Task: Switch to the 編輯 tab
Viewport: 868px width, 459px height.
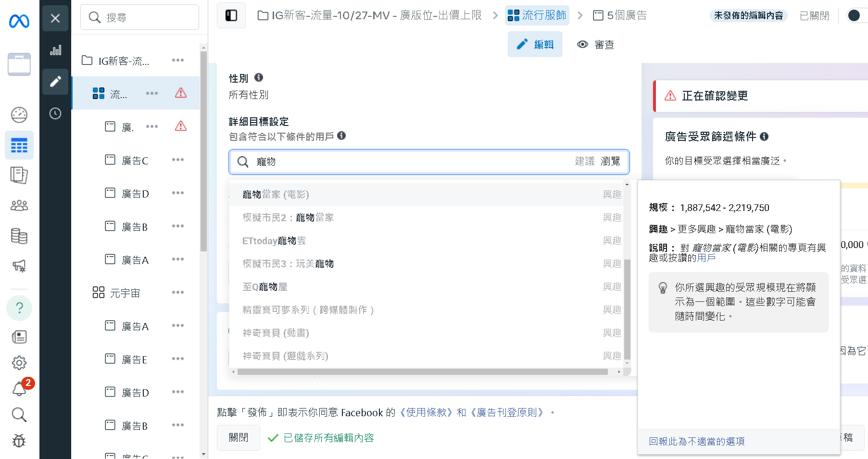Action: click(x=535, y=44)
